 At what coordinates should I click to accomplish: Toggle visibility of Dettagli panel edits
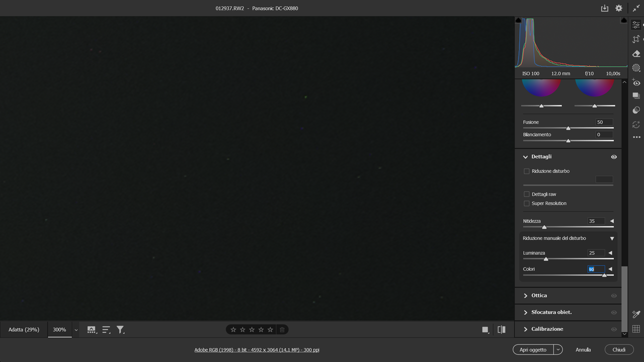coord(614,157)
